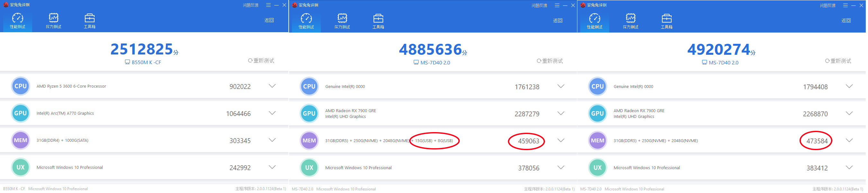Click UX badge in the B550M window

coord(21,167)
